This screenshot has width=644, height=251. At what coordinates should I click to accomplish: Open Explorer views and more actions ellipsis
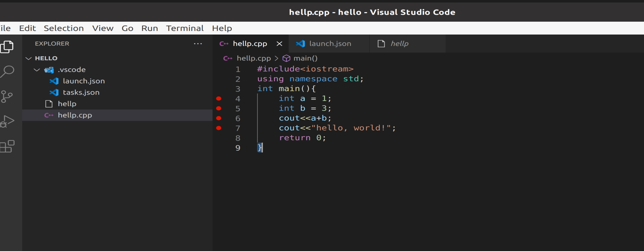[198, 43]
